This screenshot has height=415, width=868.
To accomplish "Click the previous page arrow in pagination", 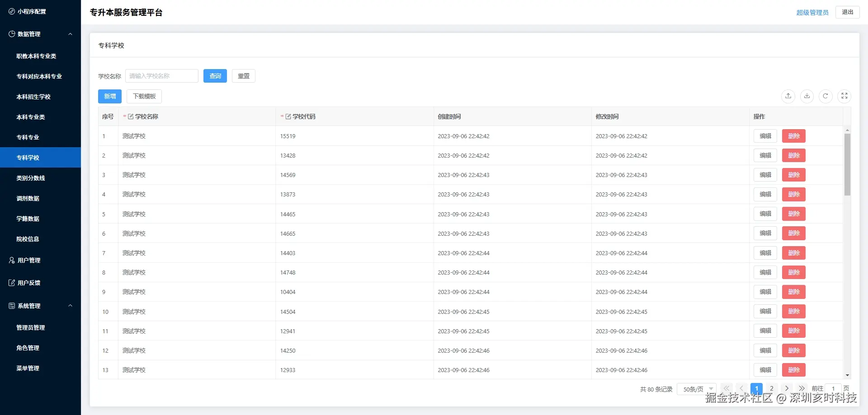I will (x=741, y=388).
